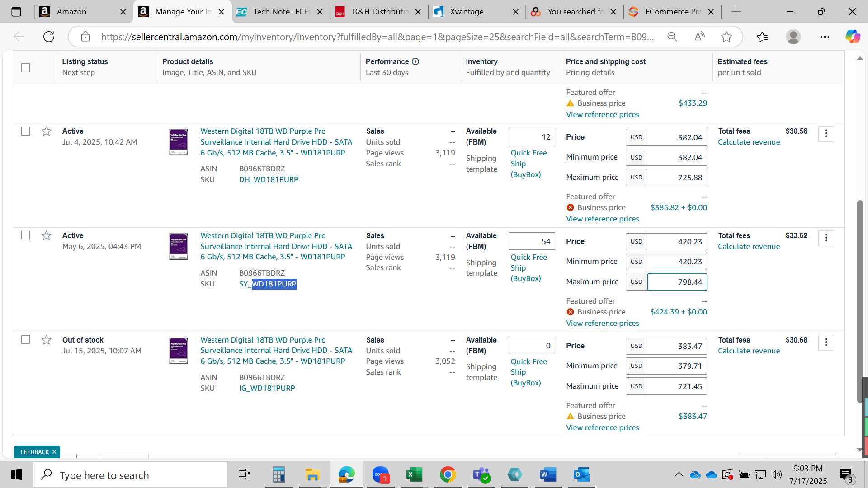The height and width of the screenshot is (488, 868).
Task: Close the FEEDBACK tab
Action: click(x=54, y=452)
